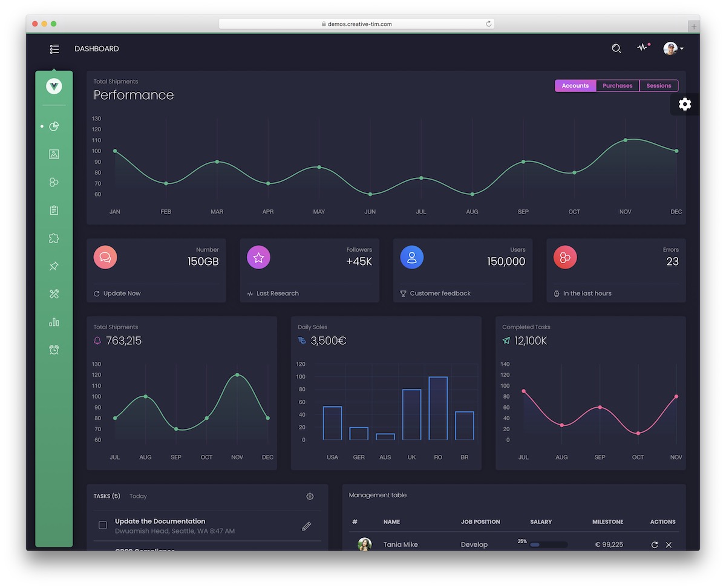Click the delivery icon beside 3,500€
This screenshot has width=726, height=588.
(302, 341)
